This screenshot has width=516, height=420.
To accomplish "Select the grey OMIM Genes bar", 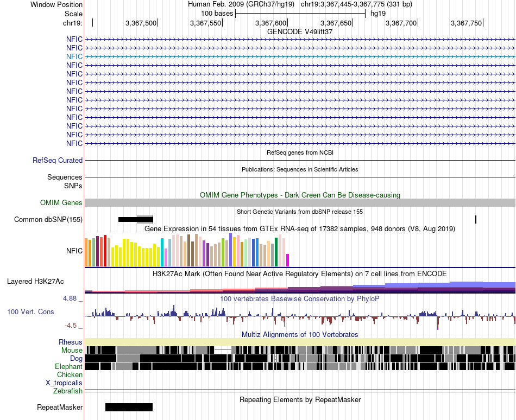I will click(300, 203).
